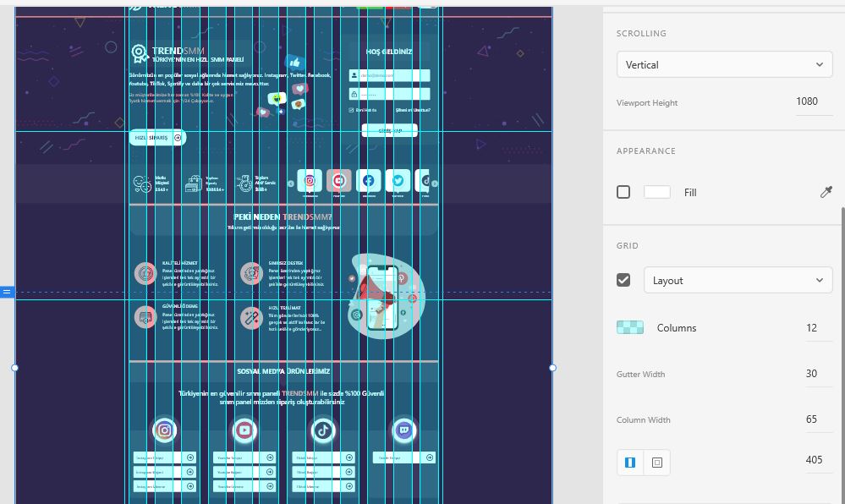
Task: Select the magic wand icon beside HIZLI TESLİMAT
Action: [251, 317]
